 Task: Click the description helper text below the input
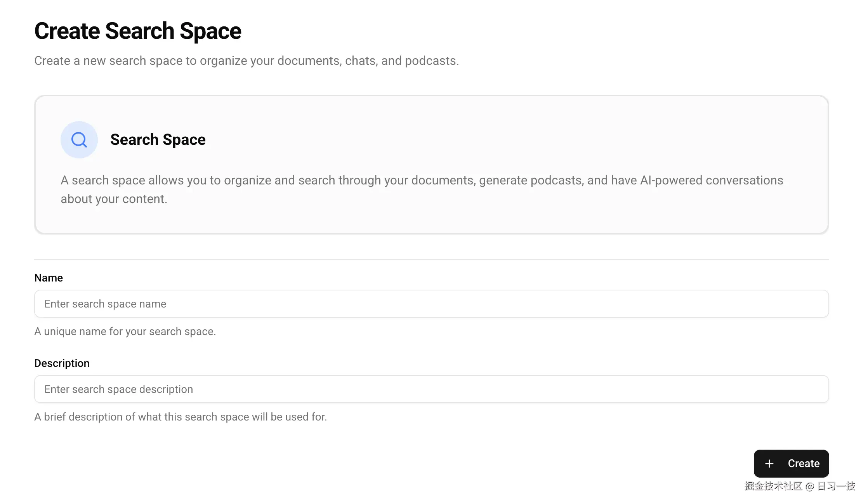click(181, 417)
